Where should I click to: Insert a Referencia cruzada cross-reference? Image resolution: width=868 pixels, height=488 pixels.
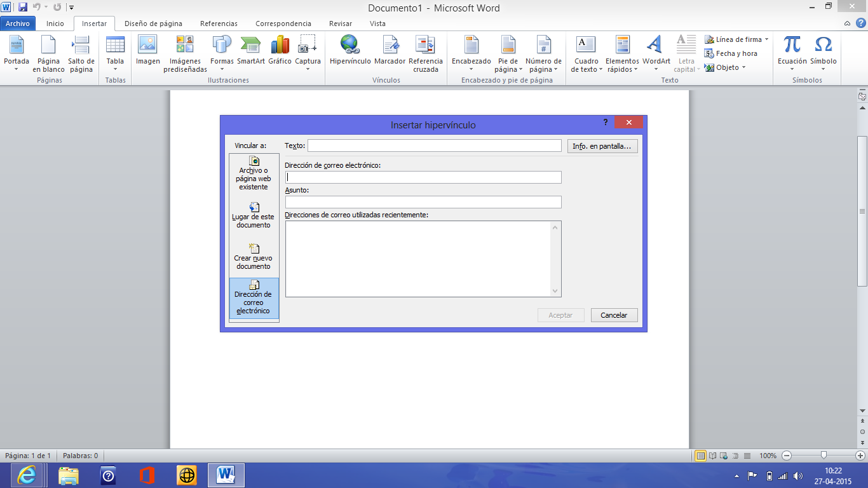pyautogui.click(x=426, y=53)
